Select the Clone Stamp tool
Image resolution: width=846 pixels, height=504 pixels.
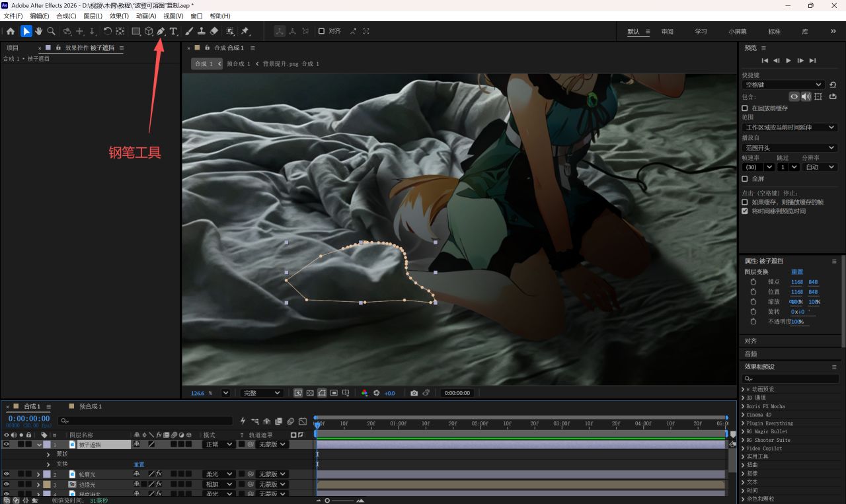(x=202, y=31)
